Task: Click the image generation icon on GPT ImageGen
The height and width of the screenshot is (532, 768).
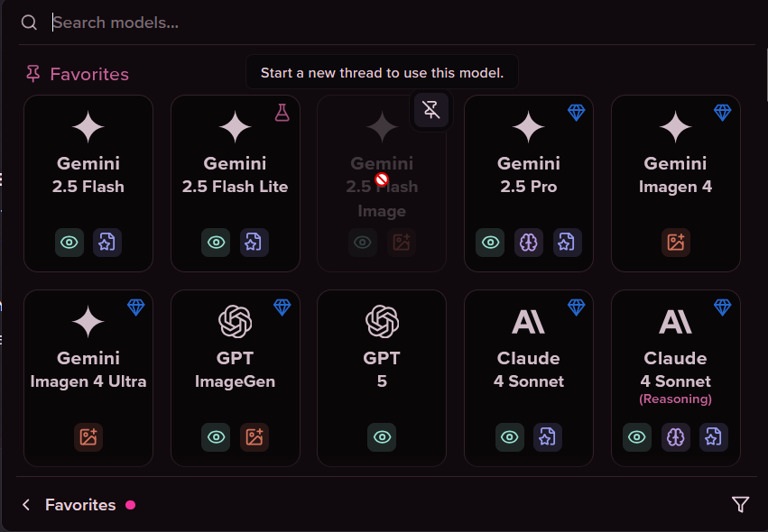Action: (x=254, y=437)
